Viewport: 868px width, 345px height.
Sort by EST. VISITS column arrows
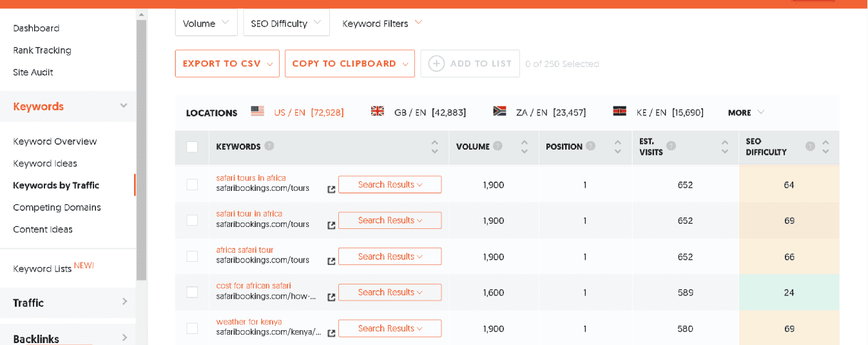point(725,147)
